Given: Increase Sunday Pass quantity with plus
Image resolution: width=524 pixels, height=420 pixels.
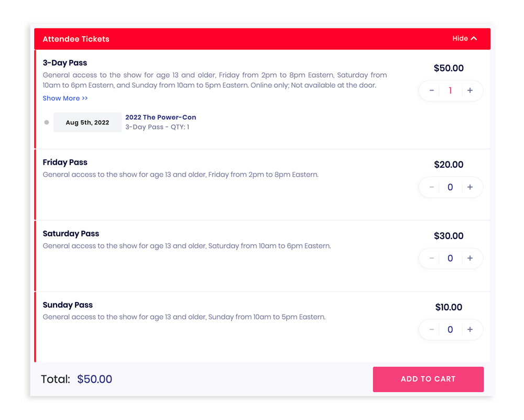Looking at the screenshot, I should (470, 329).
